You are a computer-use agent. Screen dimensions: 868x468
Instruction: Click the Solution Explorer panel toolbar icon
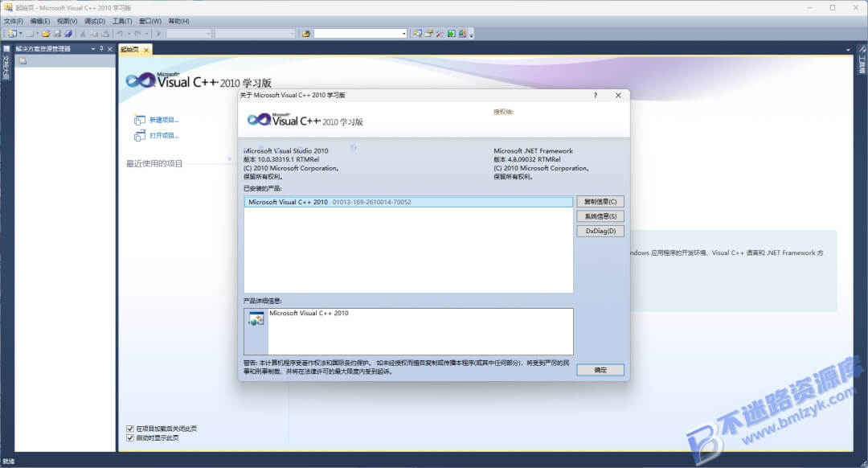23,61
